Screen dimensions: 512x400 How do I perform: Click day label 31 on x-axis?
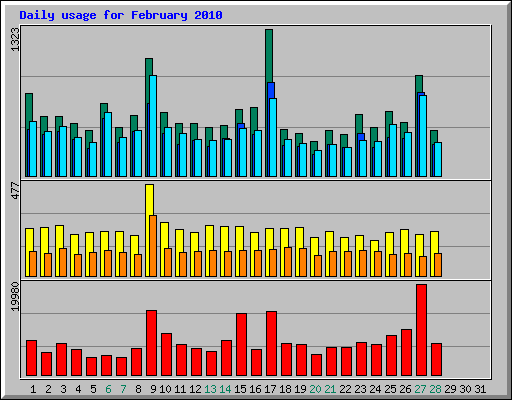480,389
